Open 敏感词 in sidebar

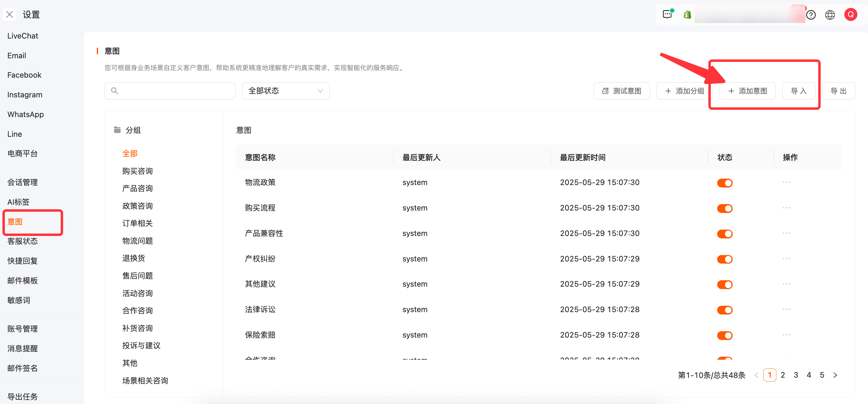[19, 300]
